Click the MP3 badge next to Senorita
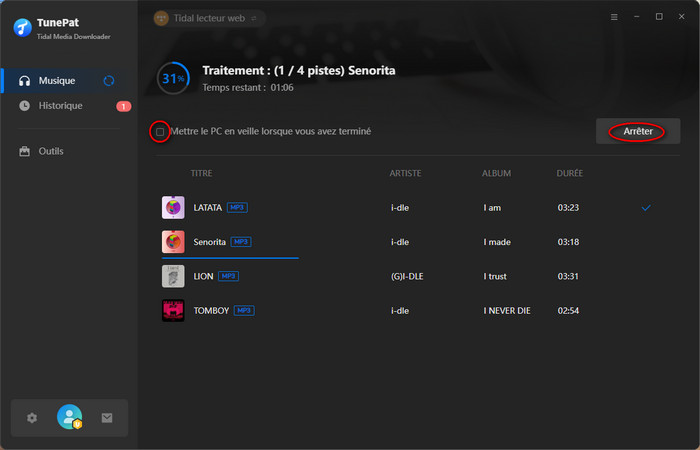Screen dimensions: 700x450 tap(241, 242)
